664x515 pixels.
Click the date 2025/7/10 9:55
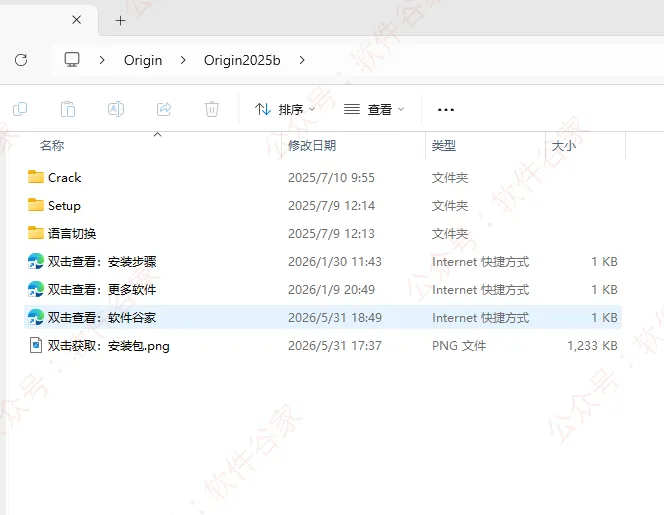click(332, 177)
